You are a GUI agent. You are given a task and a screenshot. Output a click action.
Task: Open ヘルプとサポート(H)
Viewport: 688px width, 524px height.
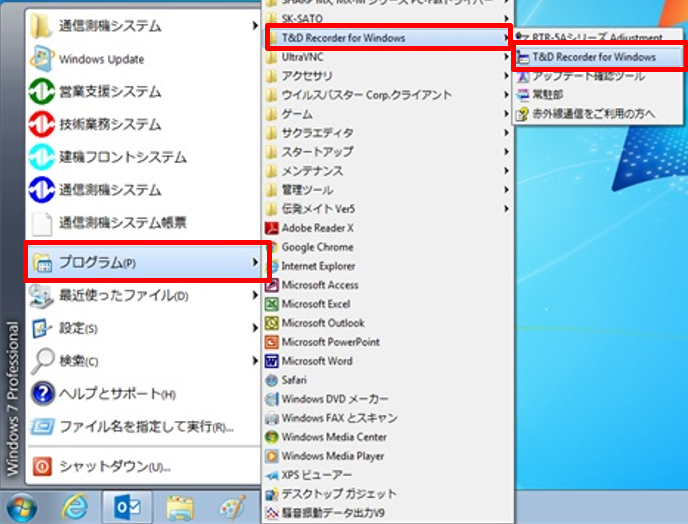click(x=143, y=394)
